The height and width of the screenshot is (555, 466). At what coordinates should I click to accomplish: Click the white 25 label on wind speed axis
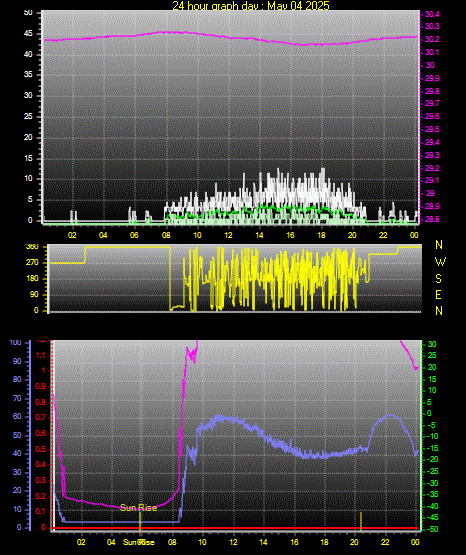pyautogui.click(x=28, y=116)
